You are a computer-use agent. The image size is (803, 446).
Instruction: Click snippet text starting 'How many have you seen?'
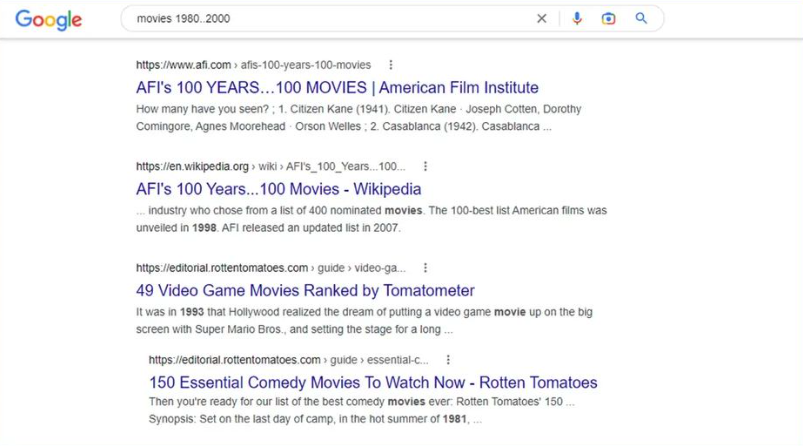click(358, 109)
